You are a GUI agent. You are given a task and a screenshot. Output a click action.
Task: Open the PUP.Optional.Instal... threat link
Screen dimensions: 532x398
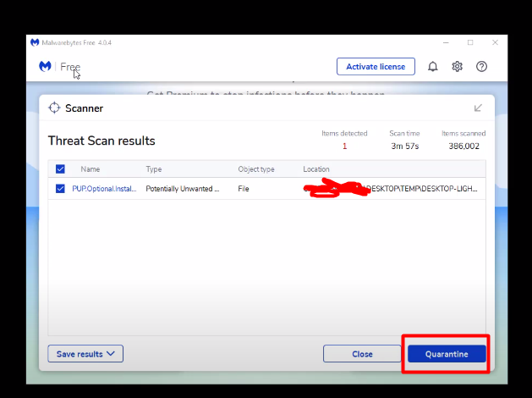(x=104, y=189)
